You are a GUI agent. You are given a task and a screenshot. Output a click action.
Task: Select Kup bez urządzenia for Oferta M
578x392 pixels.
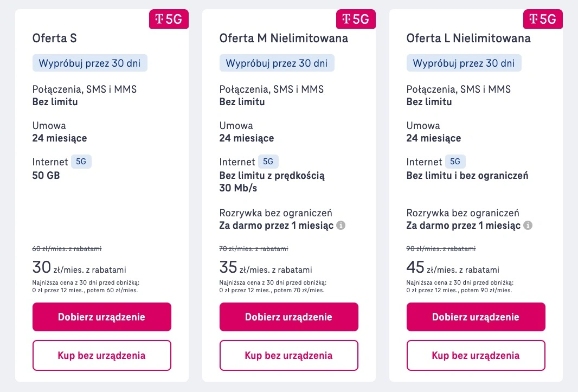288,356
